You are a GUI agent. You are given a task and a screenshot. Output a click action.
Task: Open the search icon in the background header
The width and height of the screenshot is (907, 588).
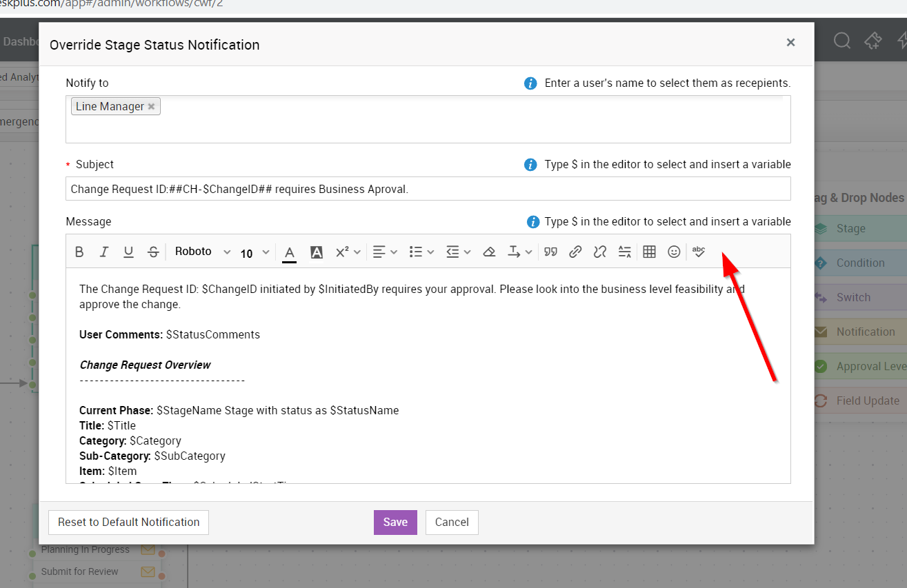tap(841, 41)
